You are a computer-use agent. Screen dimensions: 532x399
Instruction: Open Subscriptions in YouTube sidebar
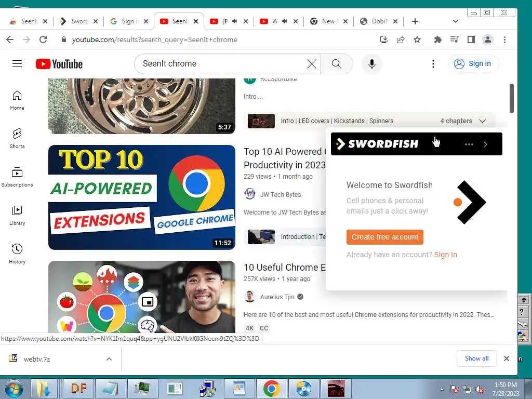point(17,177)
